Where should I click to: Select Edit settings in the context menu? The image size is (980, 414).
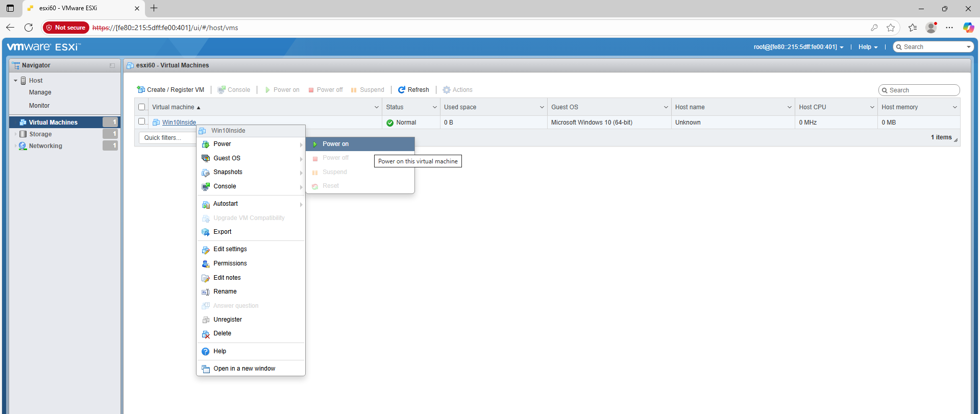coord(251,249)
